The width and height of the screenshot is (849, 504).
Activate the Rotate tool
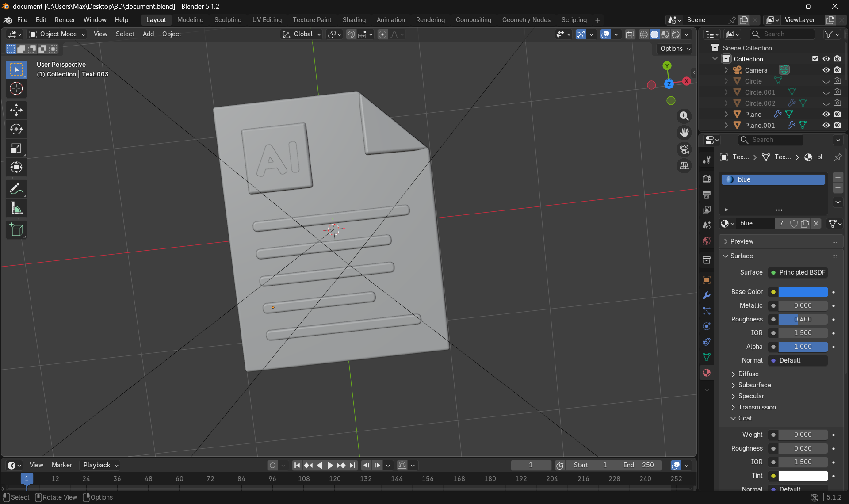click(x=16, y=129)
